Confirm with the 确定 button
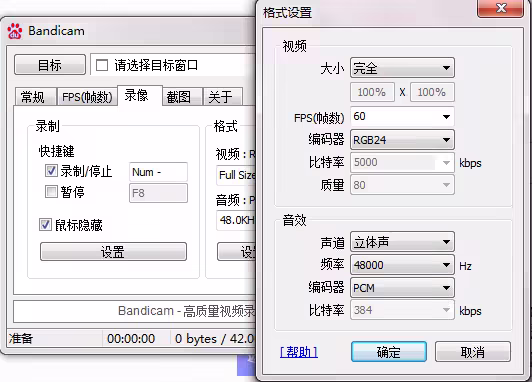Image resolution: width=532 pixels, height=382 pixels. (389, 352)
